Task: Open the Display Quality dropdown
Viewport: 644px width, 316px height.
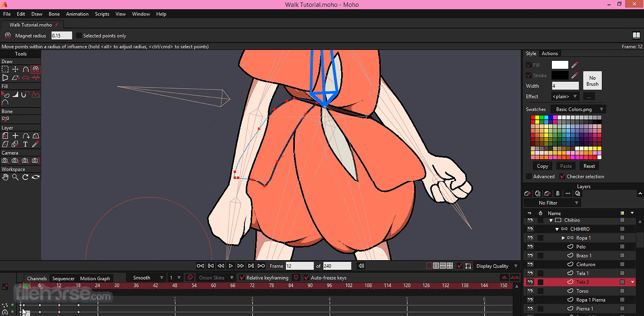Action: point(496,266)
